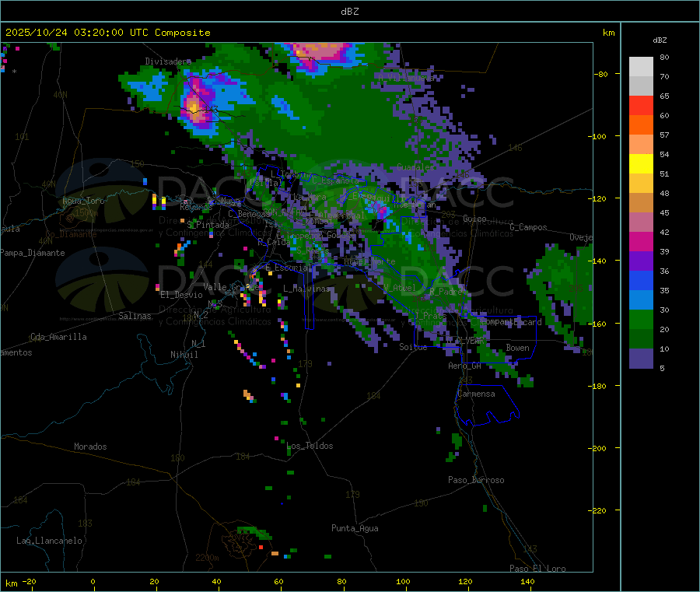
Task: Select the 'Agua_Toro' location label
Action: click(x=83, y=201)
